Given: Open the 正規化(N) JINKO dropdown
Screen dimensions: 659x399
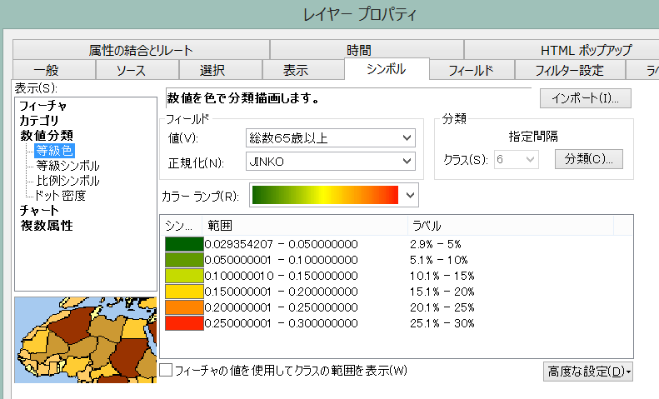Looking at the screenshot, I should [331, 161].
